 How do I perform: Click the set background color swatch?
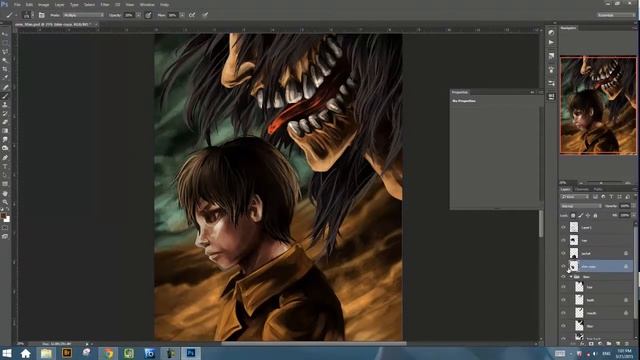coord(7,220)
